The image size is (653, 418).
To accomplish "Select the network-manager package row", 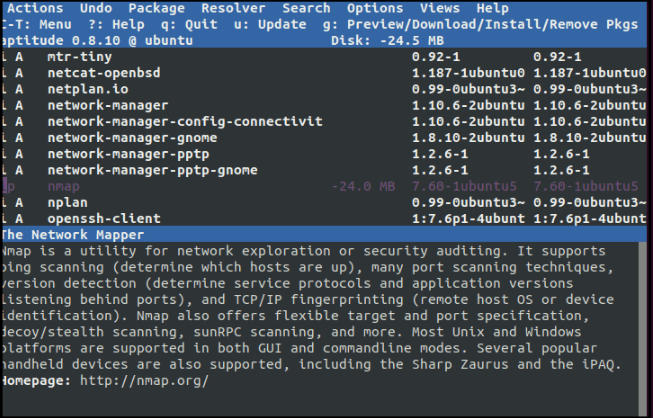I will 107,105.
